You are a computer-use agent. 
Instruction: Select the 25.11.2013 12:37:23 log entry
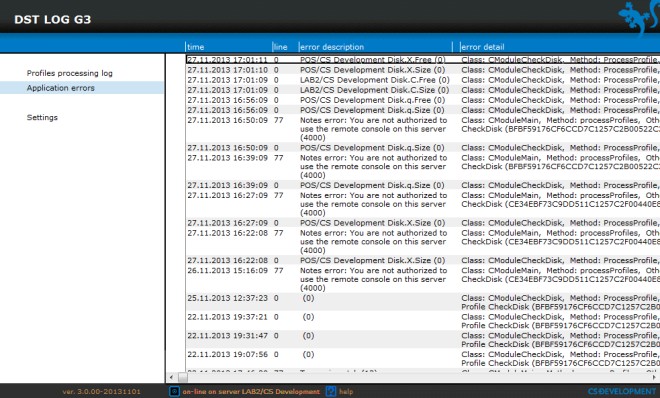(x=423, y=302)
